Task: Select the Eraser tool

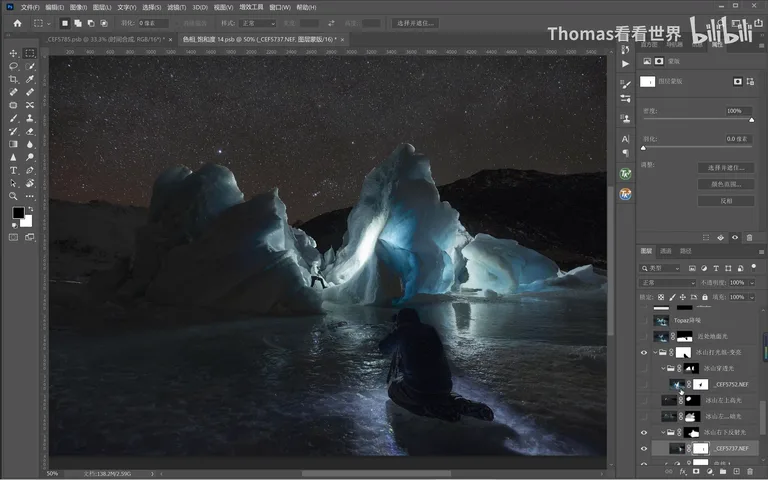Action: 30,131
